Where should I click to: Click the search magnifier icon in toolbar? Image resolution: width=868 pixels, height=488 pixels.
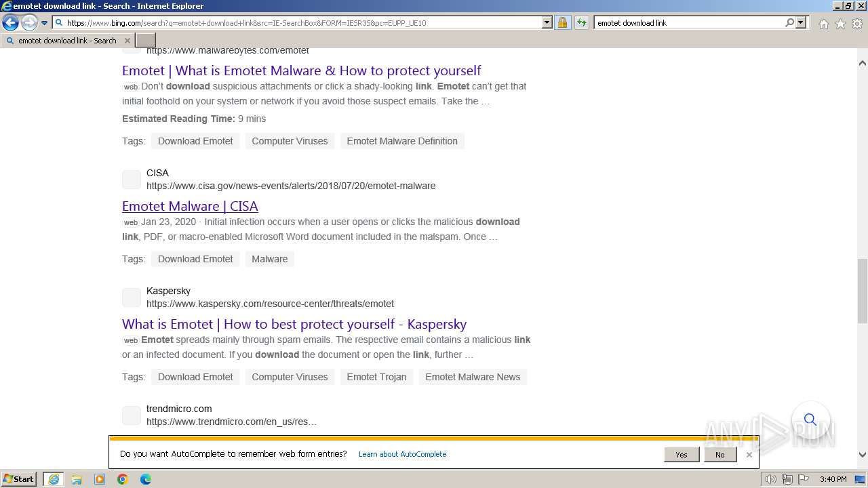tap(789, 22)
